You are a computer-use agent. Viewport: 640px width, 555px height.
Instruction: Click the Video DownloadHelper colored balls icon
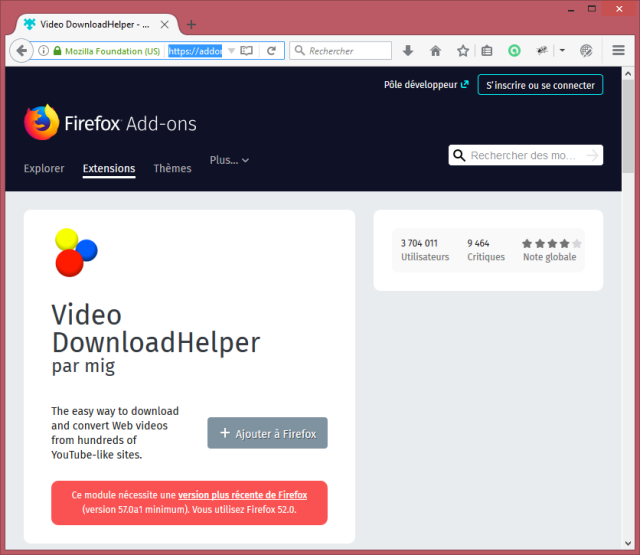tap(76, 252)
